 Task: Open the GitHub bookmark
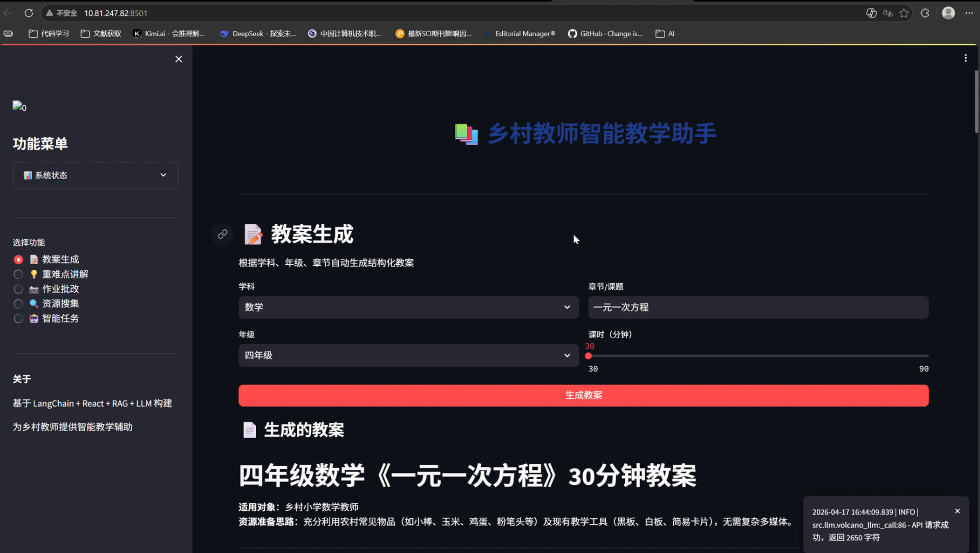click(605, 34)
